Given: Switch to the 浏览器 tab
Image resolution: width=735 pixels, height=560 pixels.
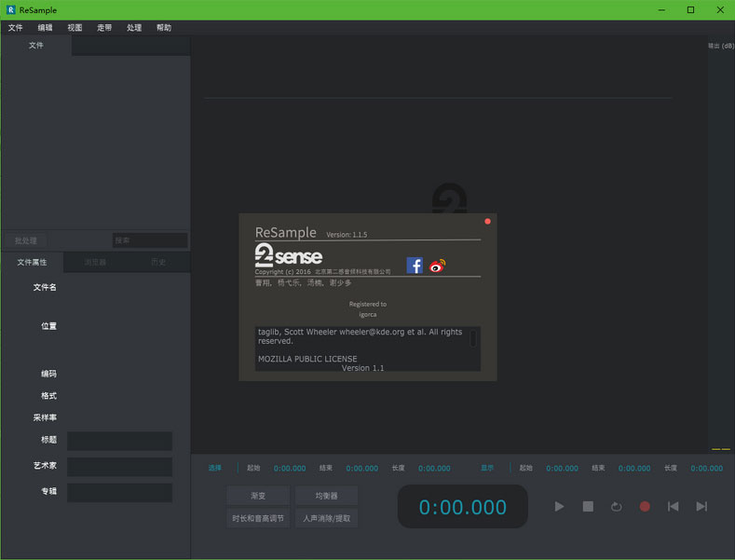Looking at the screenshot, I should 95,262.
